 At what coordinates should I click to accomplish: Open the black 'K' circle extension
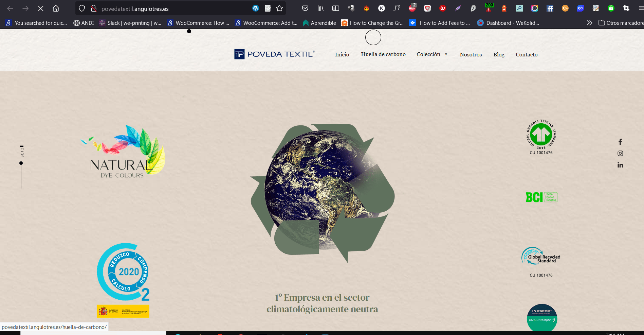(382, 8)
